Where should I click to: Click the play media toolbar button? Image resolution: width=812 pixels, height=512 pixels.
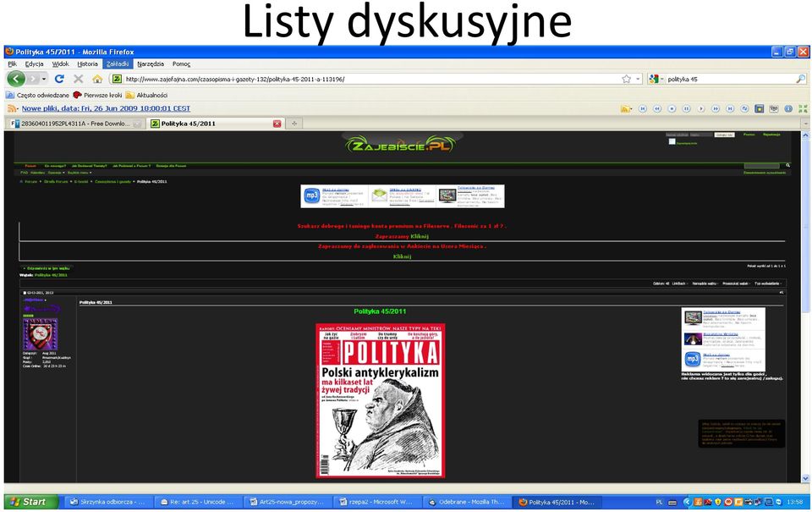pos(700,108)
